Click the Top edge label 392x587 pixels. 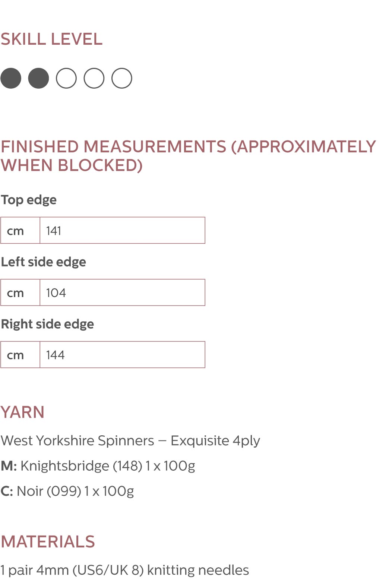pos(29,200)
